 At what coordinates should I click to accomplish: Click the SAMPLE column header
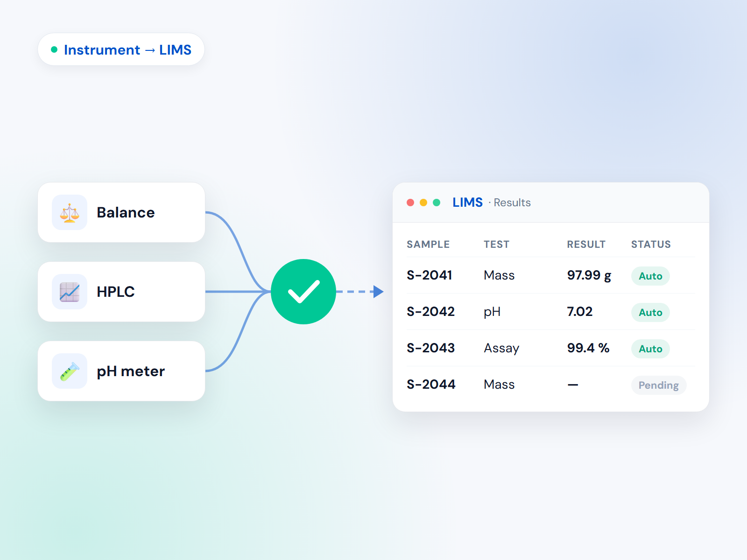click(x=428, y=245)
